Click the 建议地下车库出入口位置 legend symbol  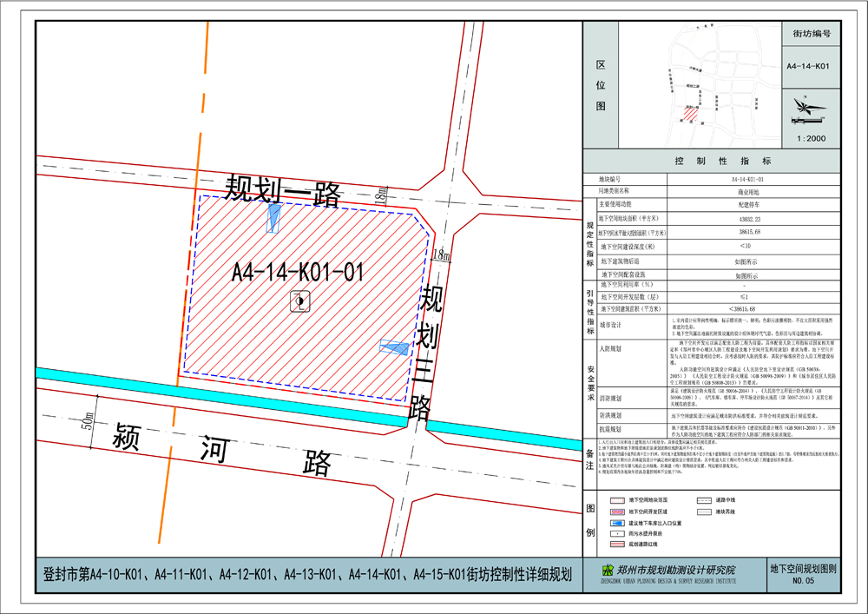617,521
